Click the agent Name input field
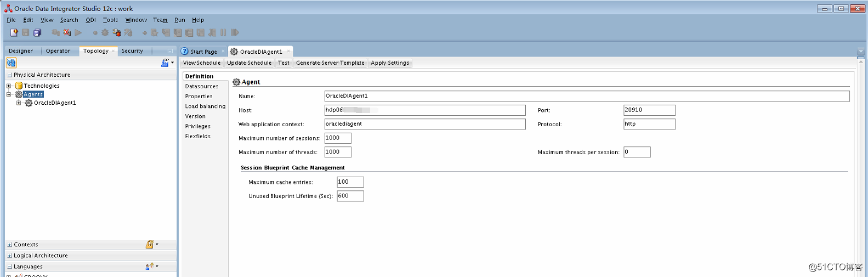 [587, 96]
